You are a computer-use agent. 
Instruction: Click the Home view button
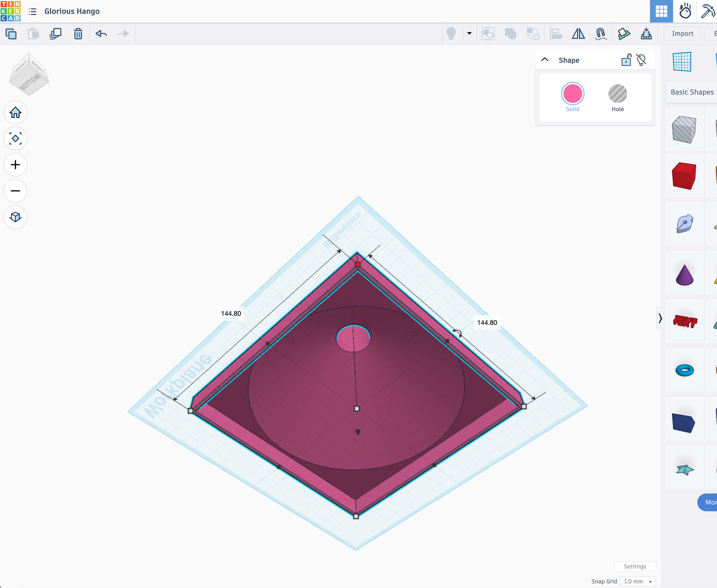click(x=16, y=113)
